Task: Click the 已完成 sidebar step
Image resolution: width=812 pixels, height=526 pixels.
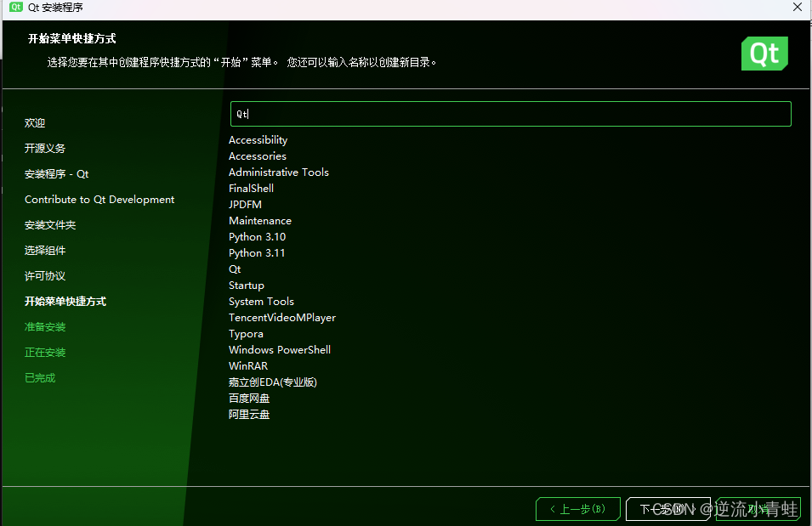Action: click(40, 378)
